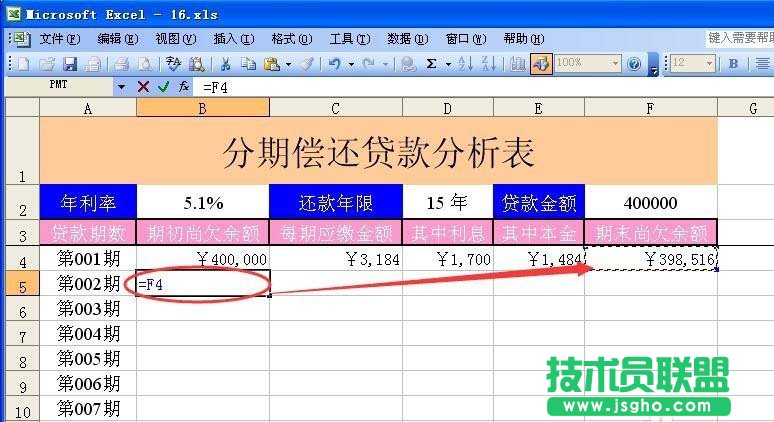The height and width of the screenshot is (422, 774).
Task: Select the 5.1% interest rate cell
Action: (203, 202)
